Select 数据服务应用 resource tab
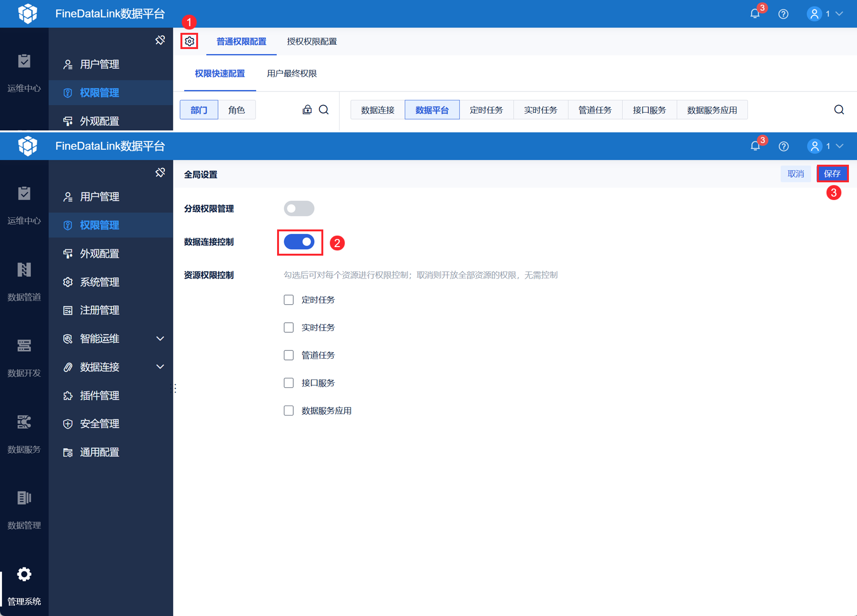This screenshot has width=857, height=616. [712, 110]
